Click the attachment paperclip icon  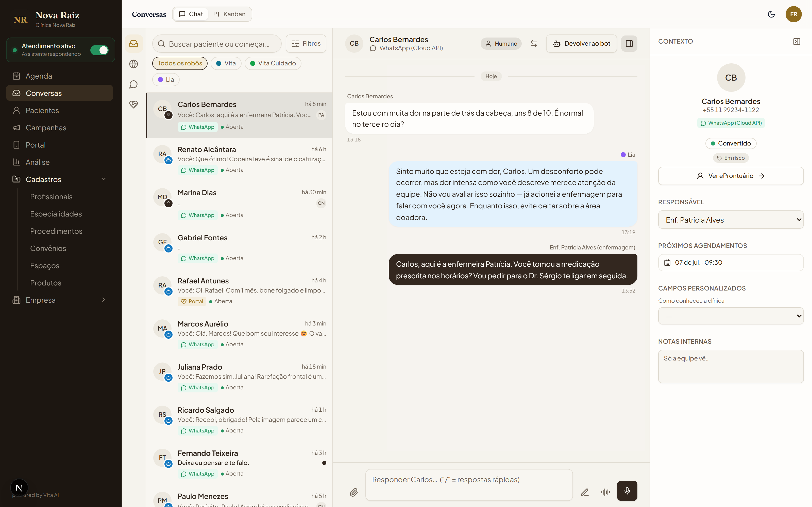point(354,492)
